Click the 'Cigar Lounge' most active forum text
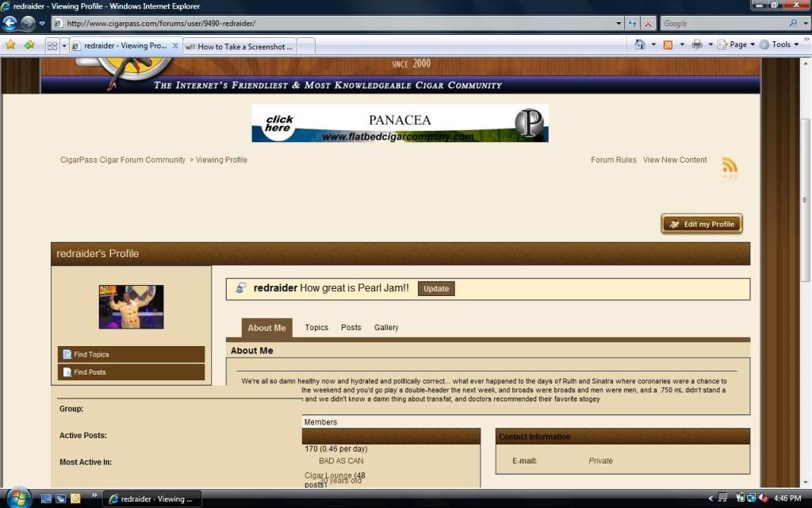This screenshot has height=508, width=812. (327, 475)
